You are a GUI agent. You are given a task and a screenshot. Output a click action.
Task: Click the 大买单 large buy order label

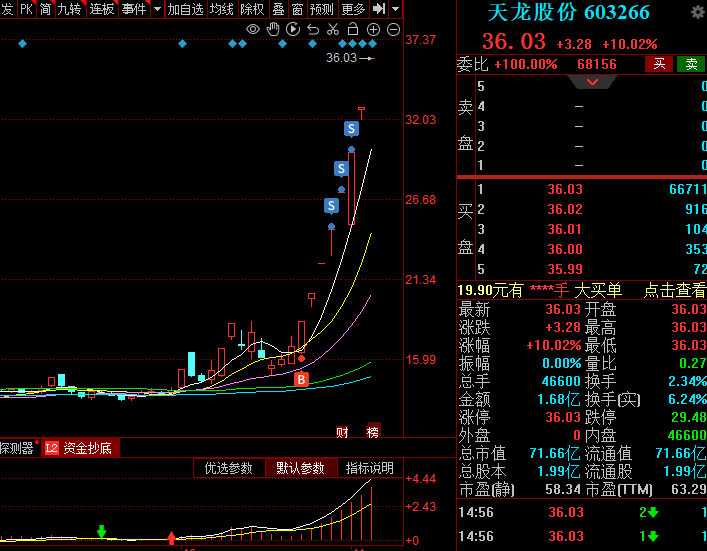(598, 290)
